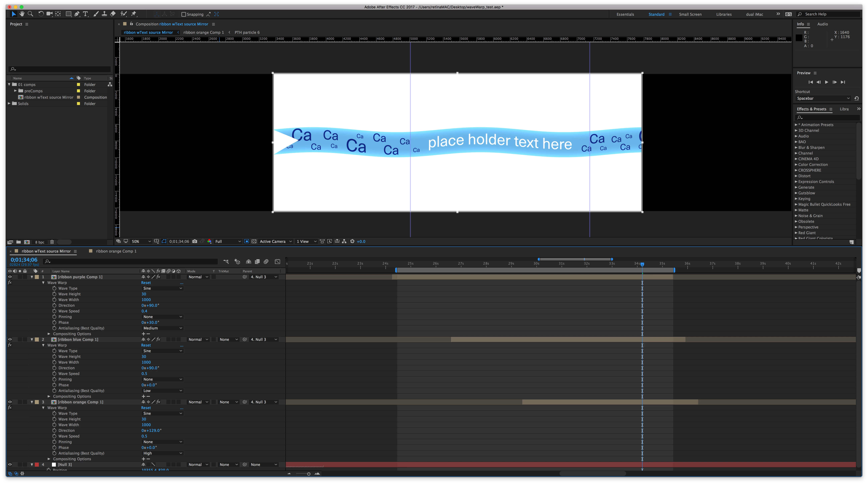The width and height of the screenshot is (868, 484).
Task: Enable the Snapping checkbox
Action: click(x=184, y=14)
